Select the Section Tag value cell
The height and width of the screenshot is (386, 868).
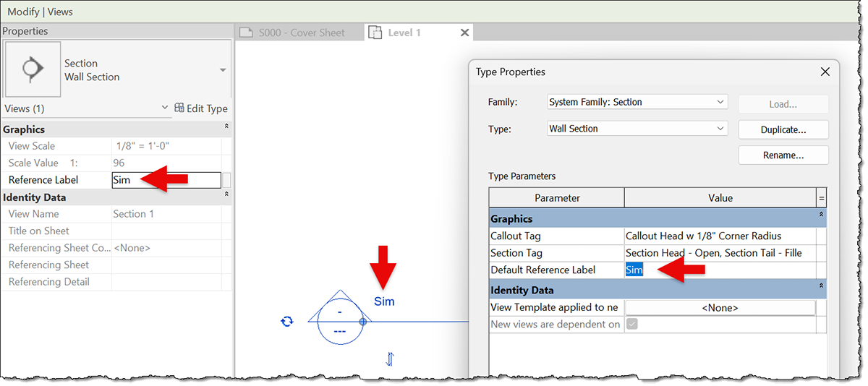click(x=720, y=253)
